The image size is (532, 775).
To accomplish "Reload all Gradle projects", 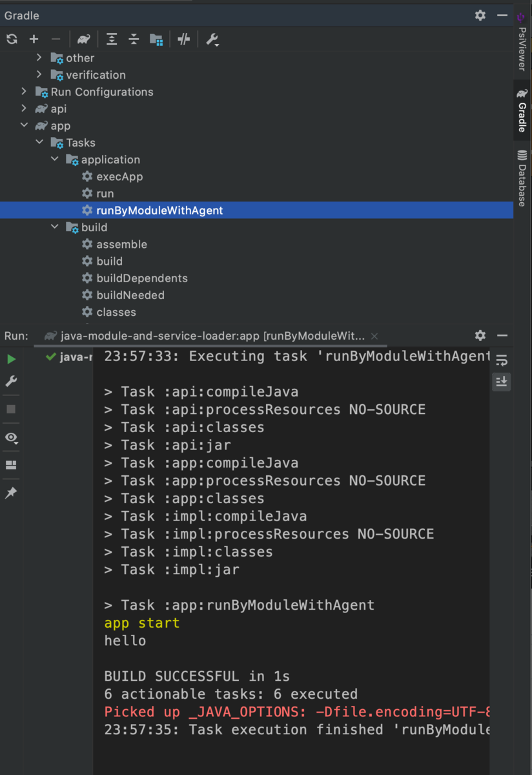I will point(12,39).
